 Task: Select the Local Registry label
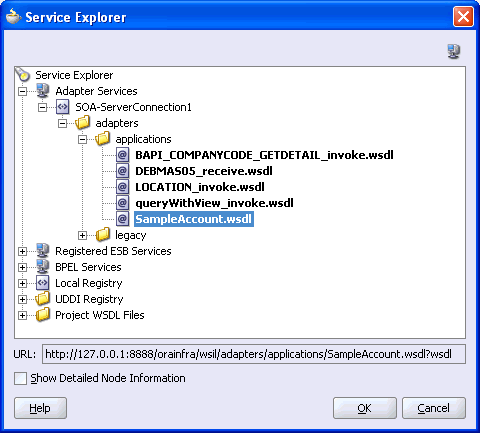click(x=89, y=283)
